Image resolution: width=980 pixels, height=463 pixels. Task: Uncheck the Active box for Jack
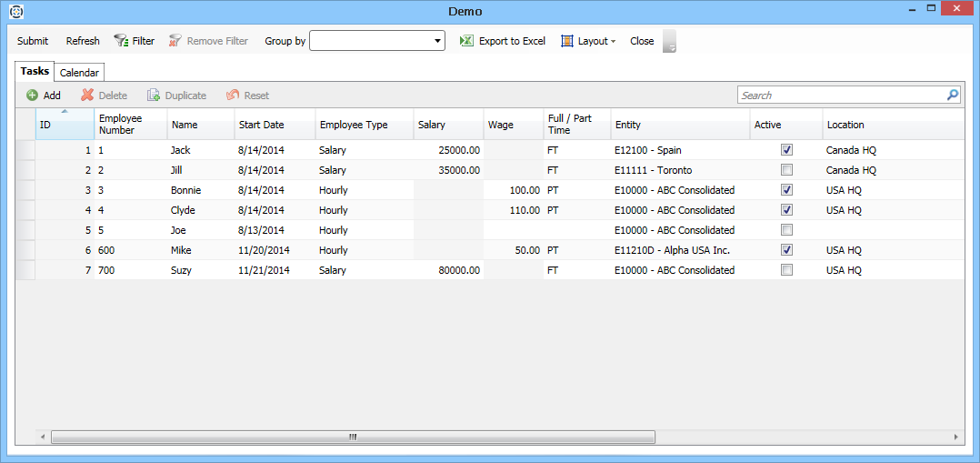[786, 150]
